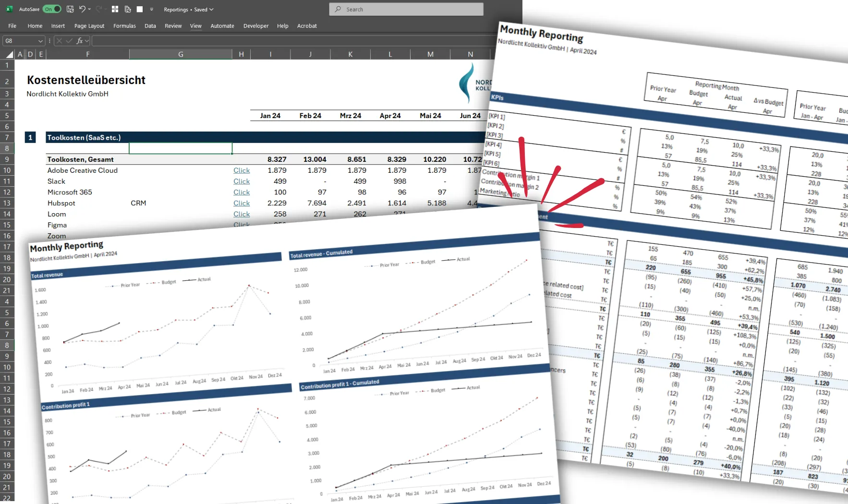Click the active empty cell G8
Viewport: 848px width, 504px height.
(181, 148)
